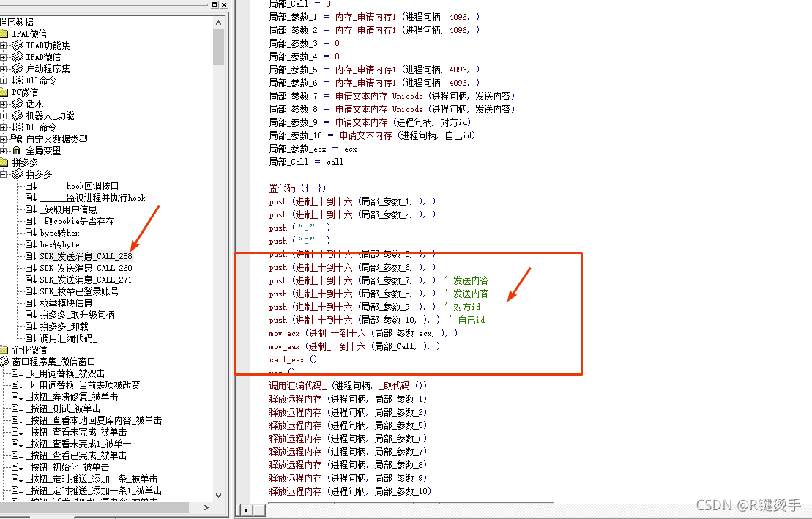Click the subroutine icon beside _按钮_测试_被单击

[17, 408]
